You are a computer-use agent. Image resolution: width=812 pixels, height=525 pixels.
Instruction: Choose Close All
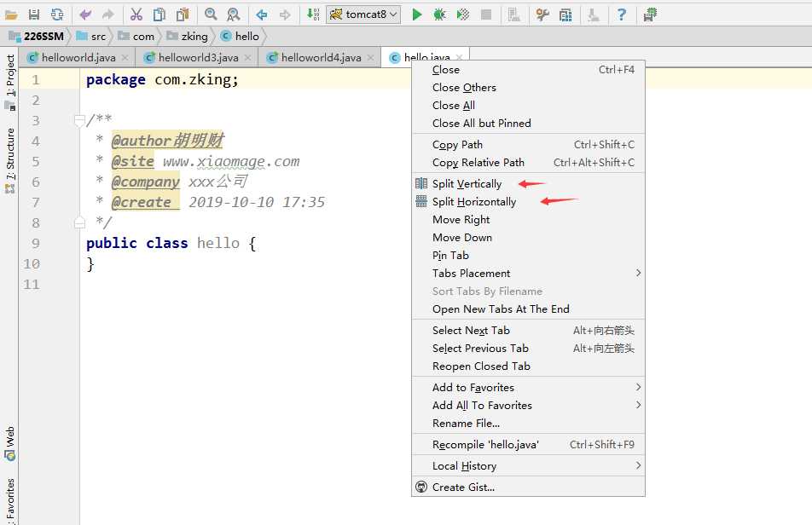tap(528, 105)
